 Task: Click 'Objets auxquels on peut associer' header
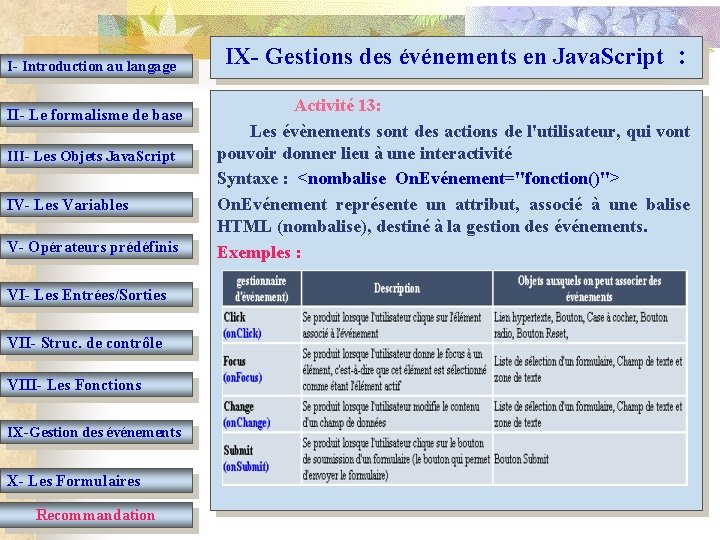(590, 288)
